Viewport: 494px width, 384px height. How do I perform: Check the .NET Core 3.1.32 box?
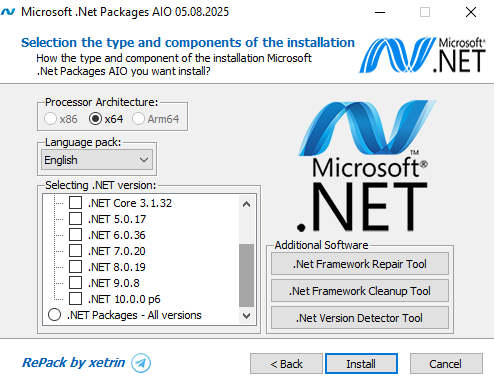[x=75, y=203]
